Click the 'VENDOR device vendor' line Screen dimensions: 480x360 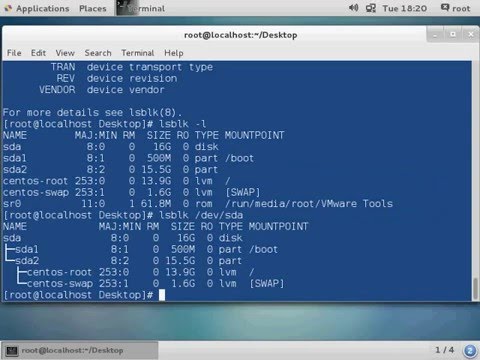(x=101, y=90)
